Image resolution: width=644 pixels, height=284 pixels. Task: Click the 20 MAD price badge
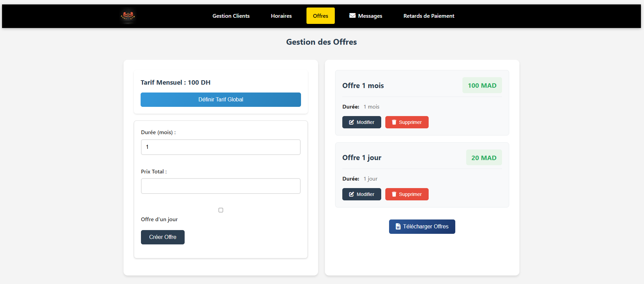[x=484, y=158]
